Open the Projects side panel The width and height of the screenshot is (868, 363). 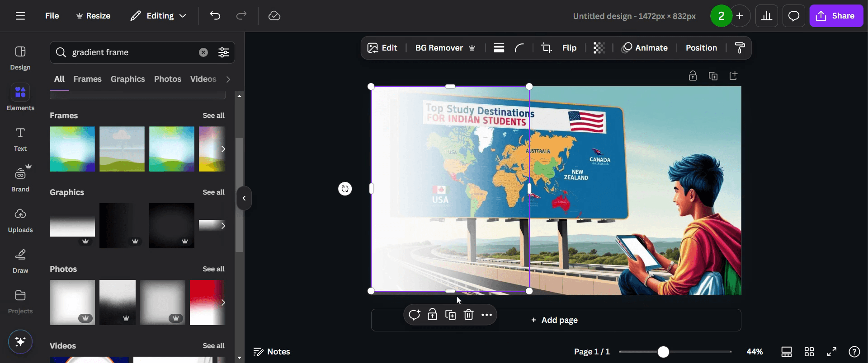[x=20, y=302]
